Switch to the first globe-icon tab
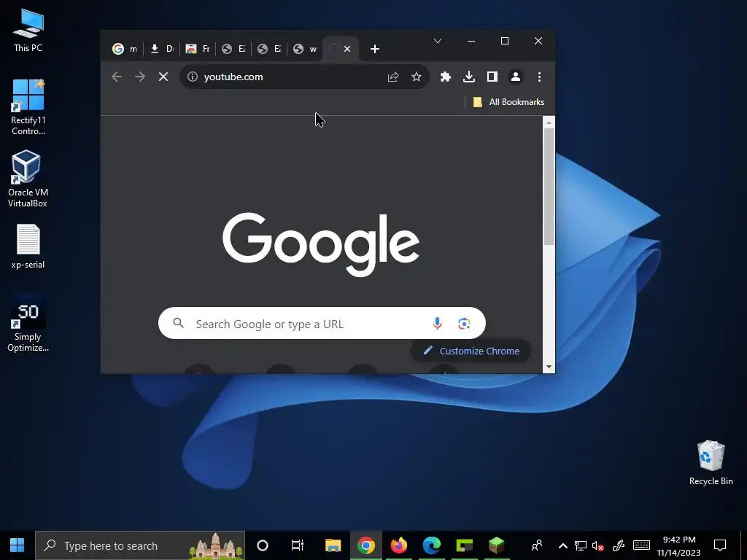The width and height of the screenshot is (747, 560). (x=233, y=49)
